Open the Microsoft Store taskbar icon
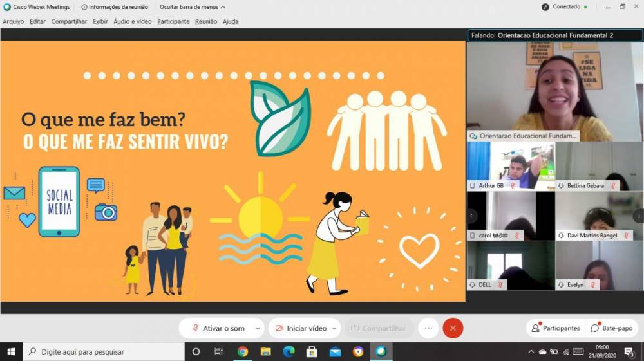Viewport: 644px width, 361px height. 312,352
